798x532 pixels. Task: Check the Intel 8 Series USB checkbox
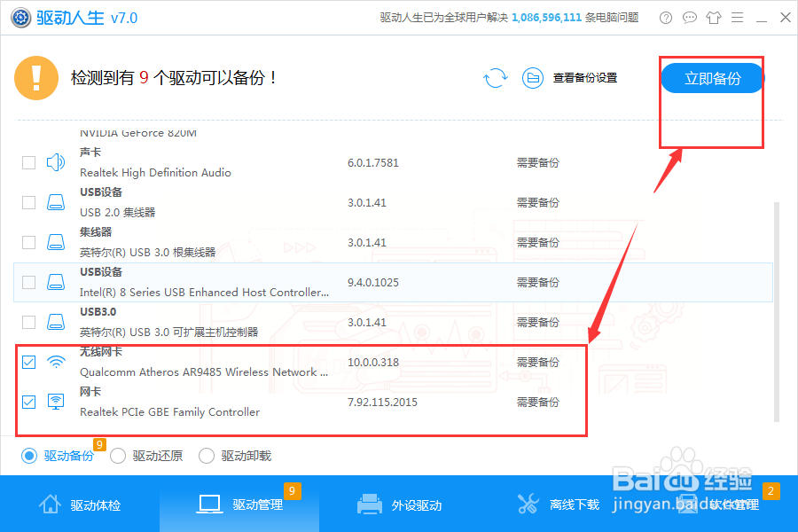click(29, 282)
